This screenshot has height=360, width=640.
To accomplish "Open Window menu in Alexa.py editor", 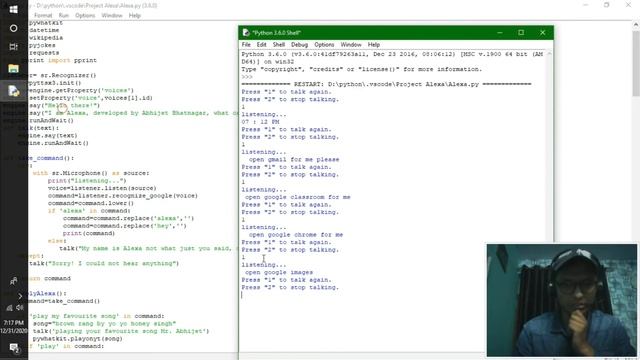I will (111, 16).
